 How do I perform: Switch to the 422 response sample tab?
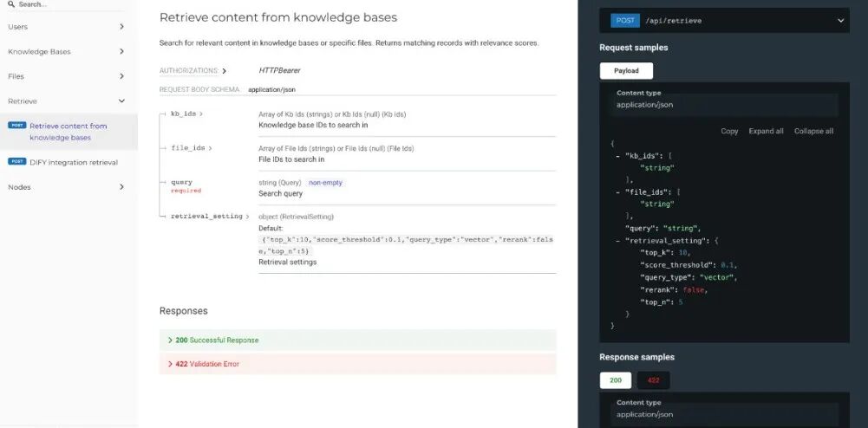click(x=653, y=380)
